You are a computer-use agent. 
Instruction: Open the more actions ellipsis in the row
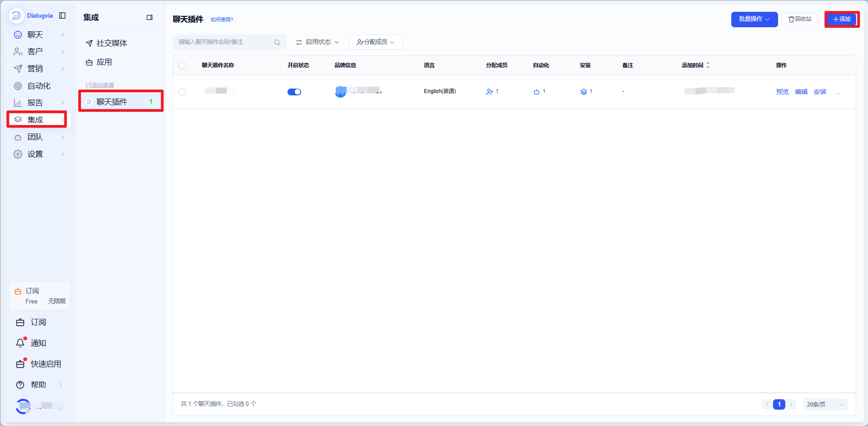coord(838,92)
